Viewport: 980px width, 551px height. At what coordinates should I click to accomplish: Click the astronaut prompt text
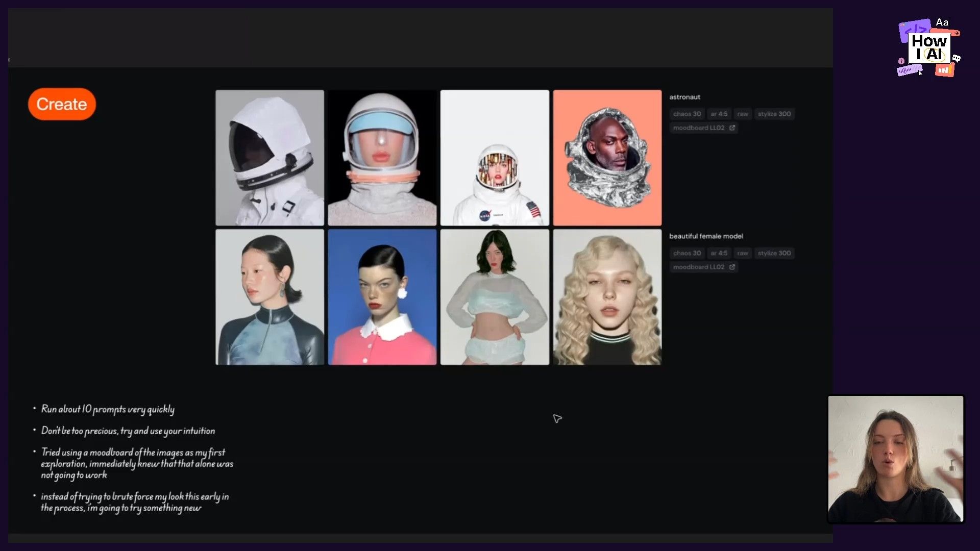pyautogui.click(x=684, y=97)
